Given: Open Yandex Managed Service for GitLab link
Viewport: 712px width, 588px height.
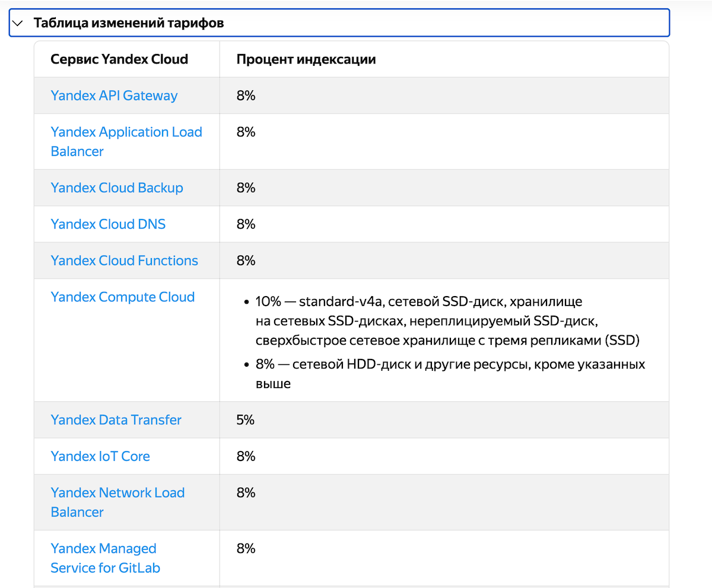Looking at the screenshot, I should (x=106, y=558).
